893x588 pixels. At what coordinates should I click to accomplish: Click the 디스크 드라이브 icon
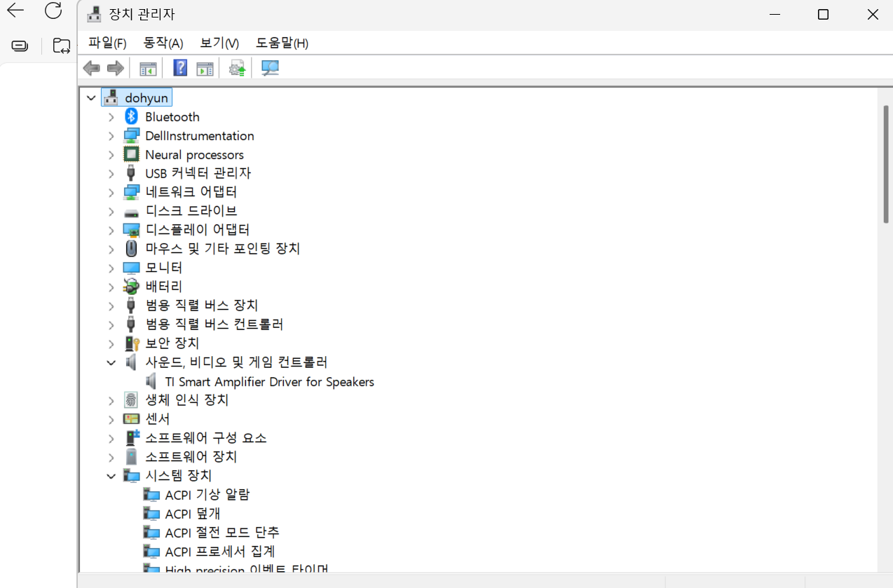[131, 212]
